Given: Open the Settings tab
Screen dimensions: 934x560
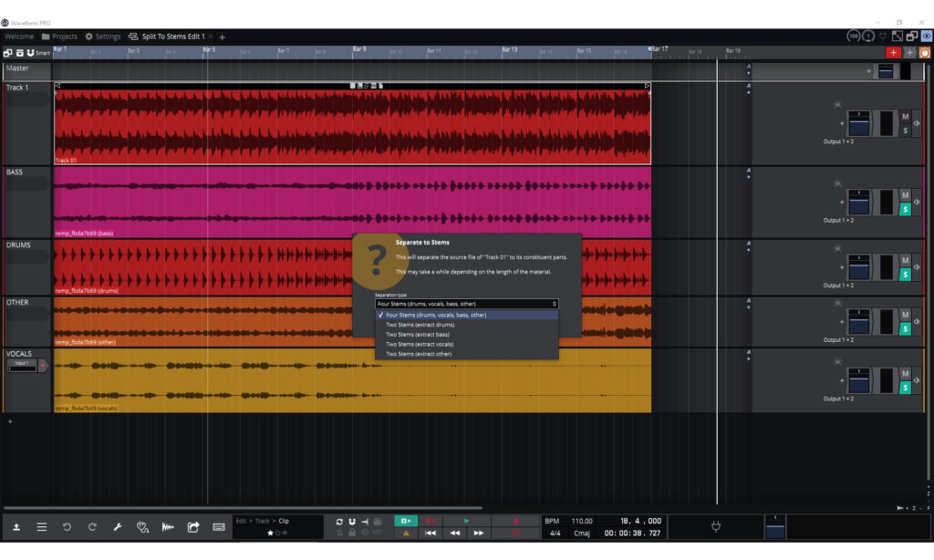Looking at the screenshot, I should [x=102, y=36].
